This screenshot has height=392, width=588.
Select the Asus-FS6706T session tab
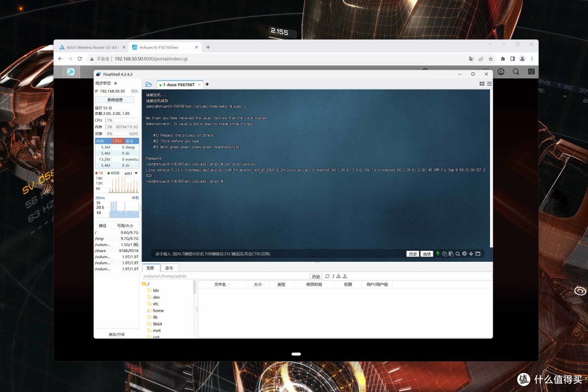[180, 84]
